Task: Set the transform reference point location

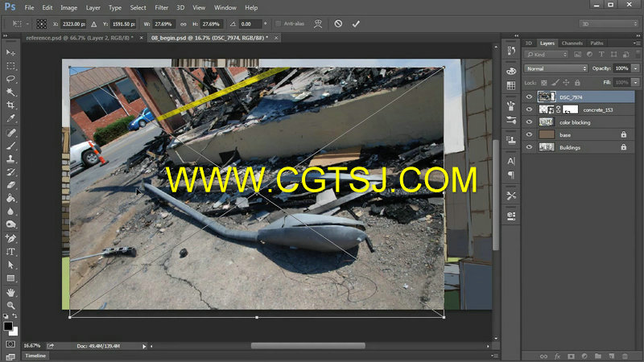Action: (42, 24)
